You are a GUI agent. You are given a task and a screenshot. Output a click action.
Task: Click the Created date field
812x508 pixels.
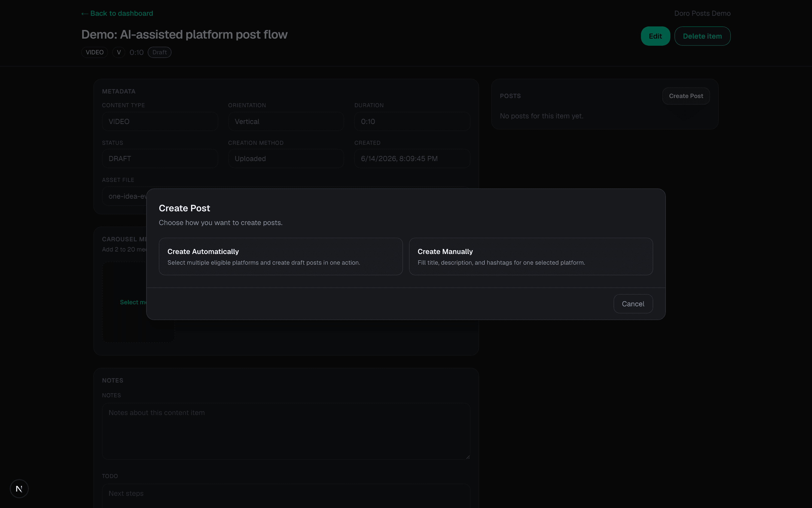click(412, 158)
